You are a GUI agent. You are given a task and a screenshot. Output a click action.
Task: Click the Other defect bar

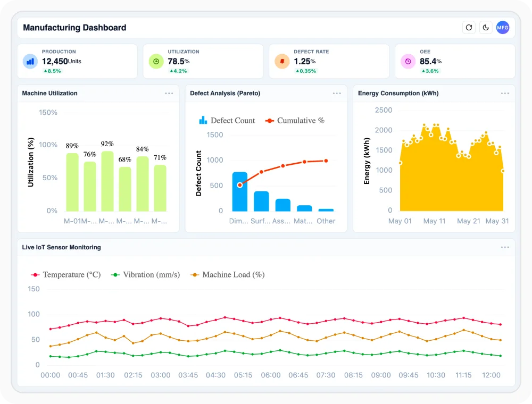[326, 210]
